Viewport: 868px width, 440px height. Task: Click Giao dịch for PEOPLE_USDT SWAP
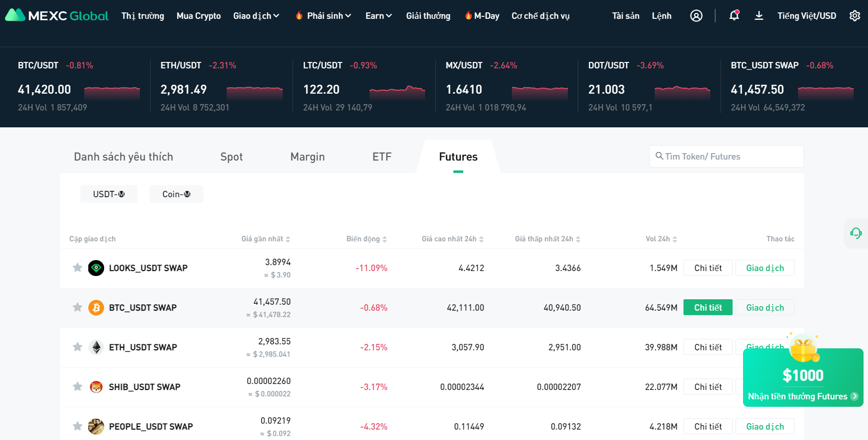coord(765,427)
